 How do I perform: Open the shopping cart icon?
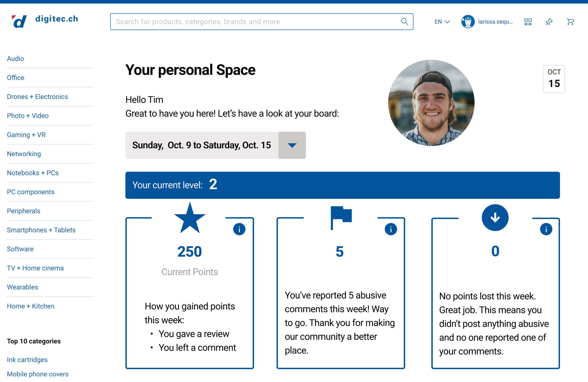[570, 22]
